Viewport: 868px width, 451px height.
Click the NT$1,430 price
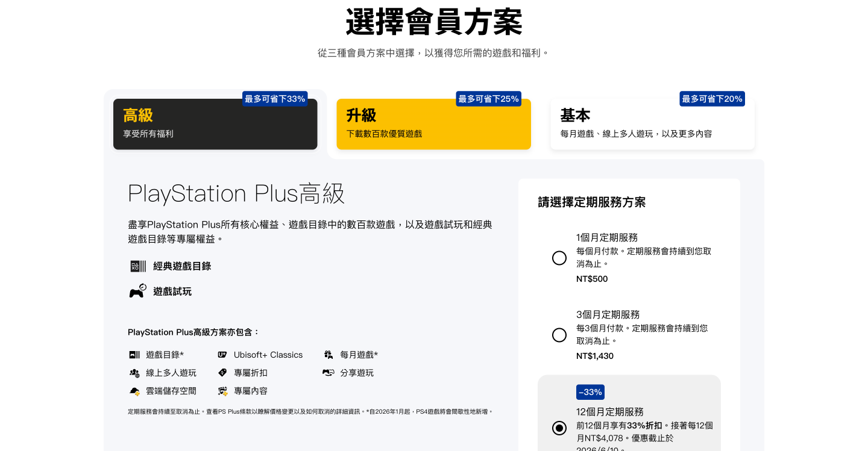click(x=595, y=356)
